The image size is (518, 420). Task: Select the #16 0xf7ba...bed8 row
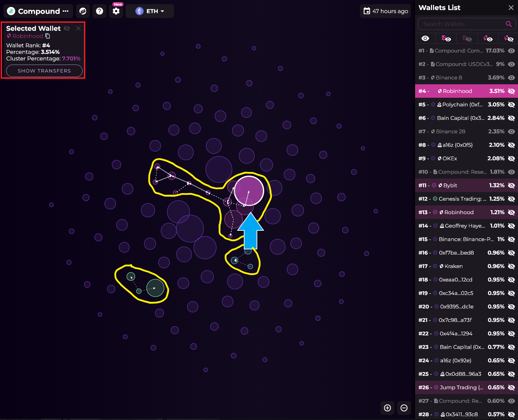(467, 253)
